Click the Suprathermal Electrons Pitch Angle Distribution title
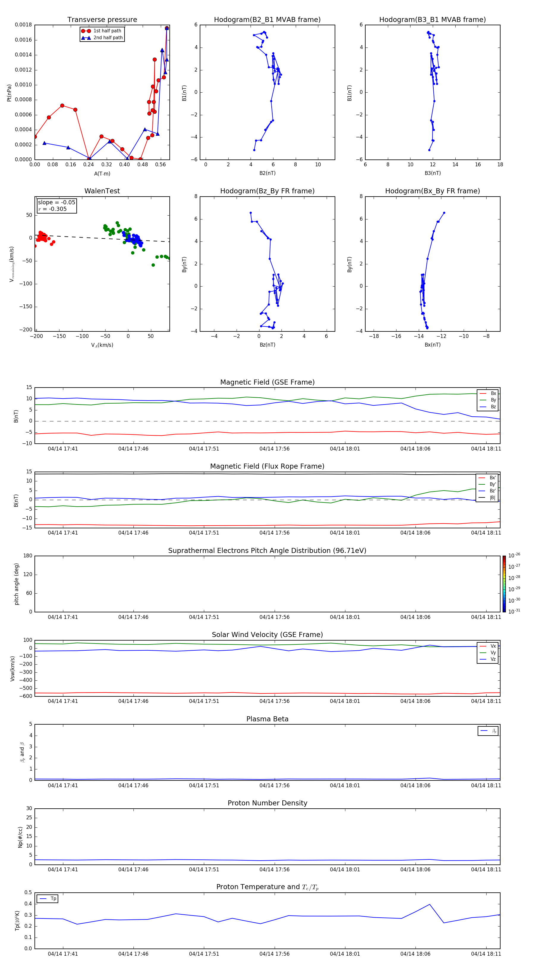 267,551
